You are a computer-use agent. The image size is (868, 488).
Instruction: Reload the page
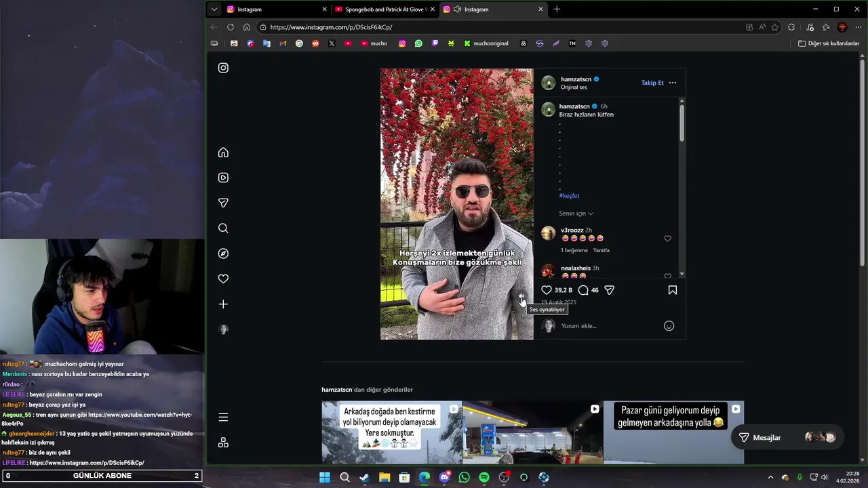pyautogui.click(x=231, y=27)
